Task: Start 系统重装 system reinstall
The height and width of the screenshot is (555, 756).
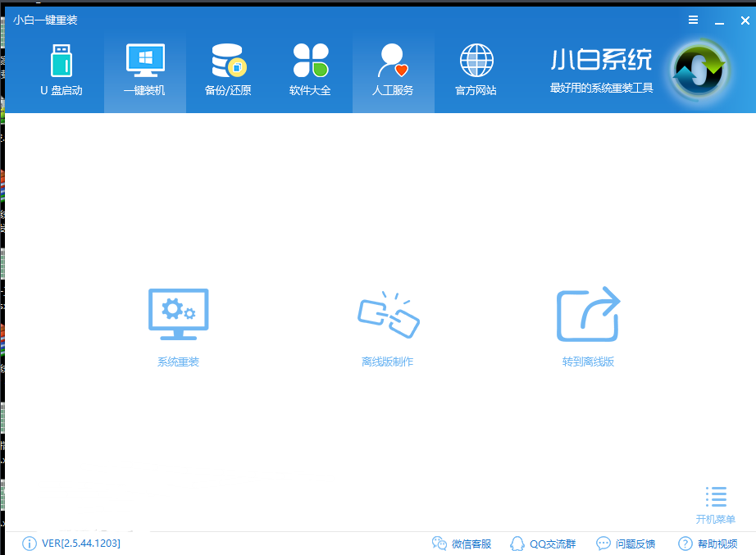Action: [x=178, y=314]
